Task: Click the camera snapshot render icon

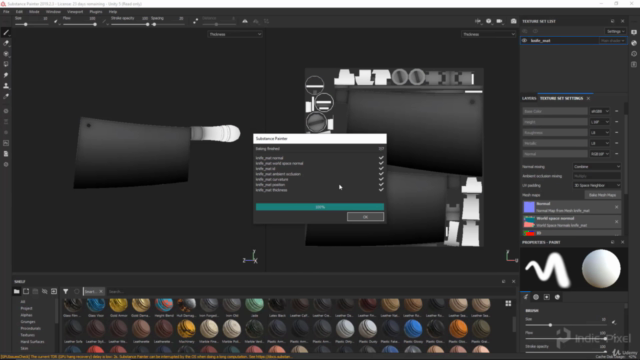Action: 513,21
